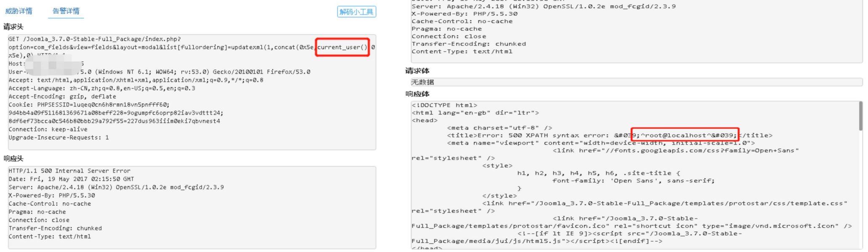Open the 解码小工具 decoder tool
The height and width of the screenshot is (252, 868).
coord(356,12)
